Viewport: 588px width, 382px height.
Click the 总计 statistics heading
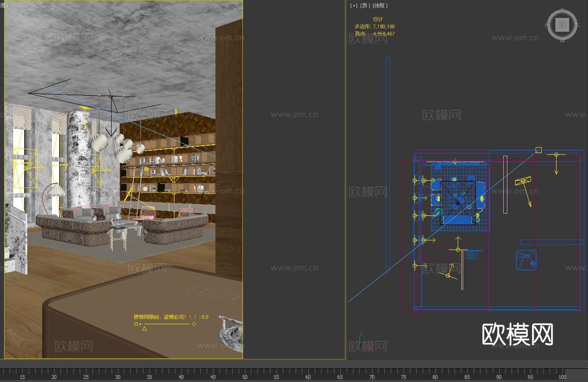[378, 19]
